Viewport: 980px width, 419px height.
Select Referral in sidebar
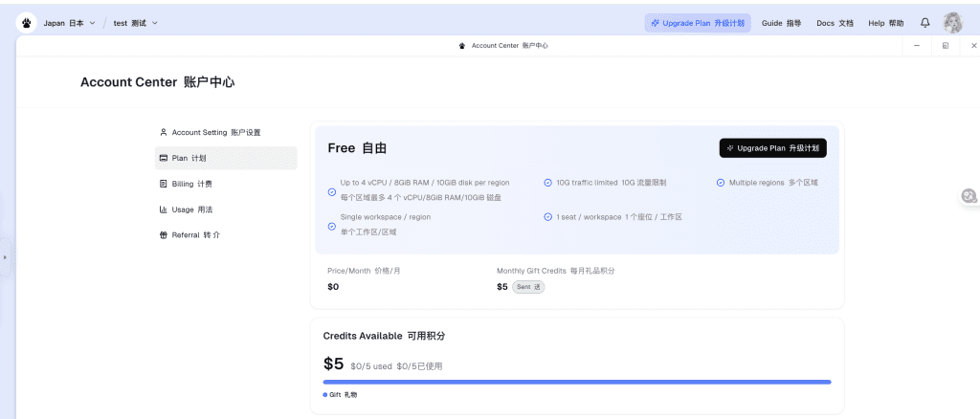pyautogui.click(x=226, y=234)
